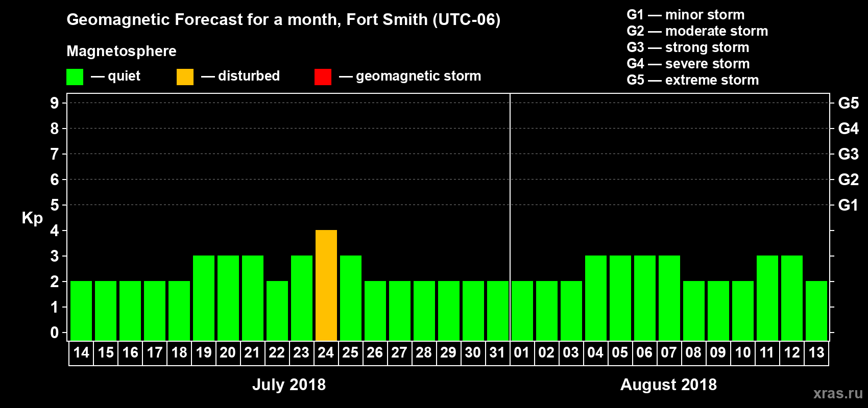
Task: Click the 'Magnetosphere' heading
Action: (122, 51)
